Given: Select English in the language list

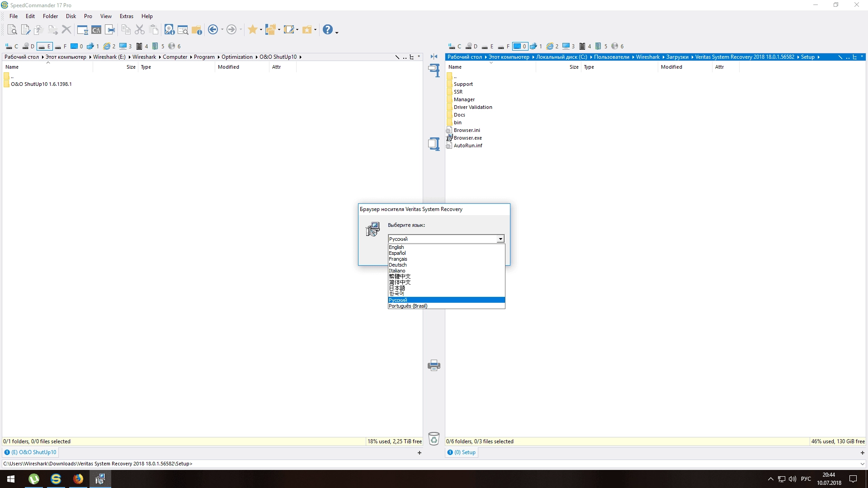Looking at the screenshot, I should tap(446, 247).
